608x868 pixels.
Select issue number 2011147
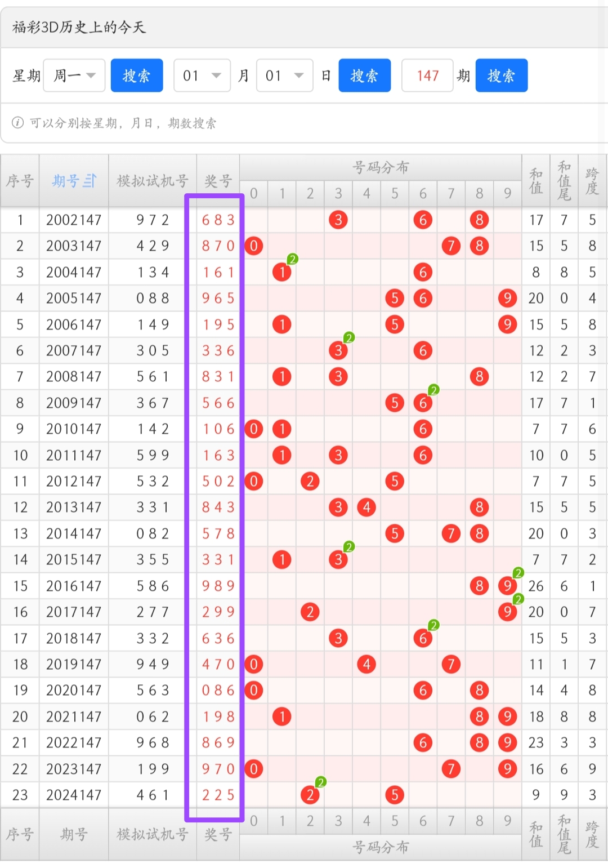[x=74, y=455]
